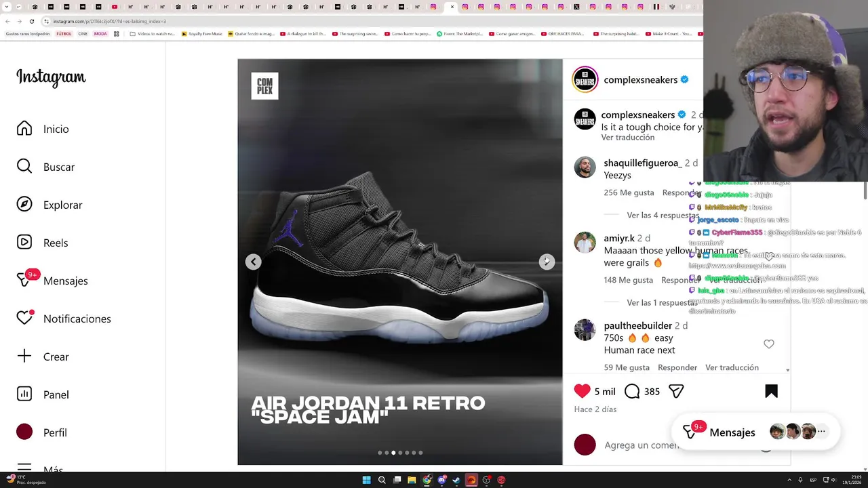868x488 pixels.
Task: Expand Ver las 1 respuestas
Action: [x=663, y=303]
